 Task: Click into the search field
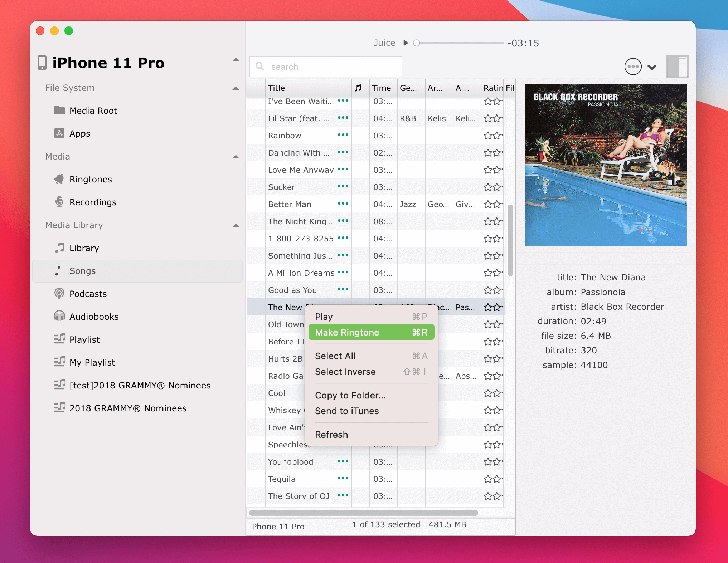(x=326, y=67)
